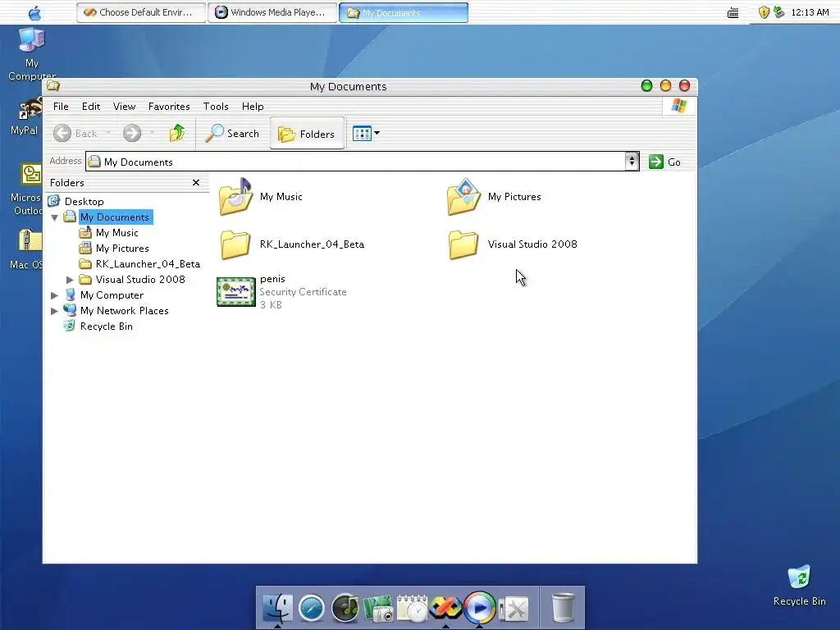Open the Search magnifier tool
This screenshot has height=630, width=840.
pyautogui.click(x=232, y=134)
